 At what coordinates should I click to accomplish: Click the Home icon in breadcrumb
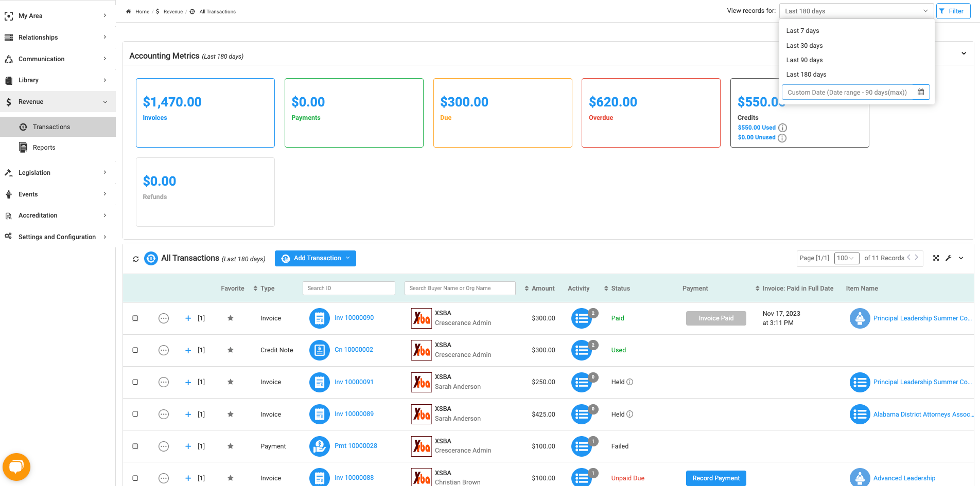[x=129, y=11]
